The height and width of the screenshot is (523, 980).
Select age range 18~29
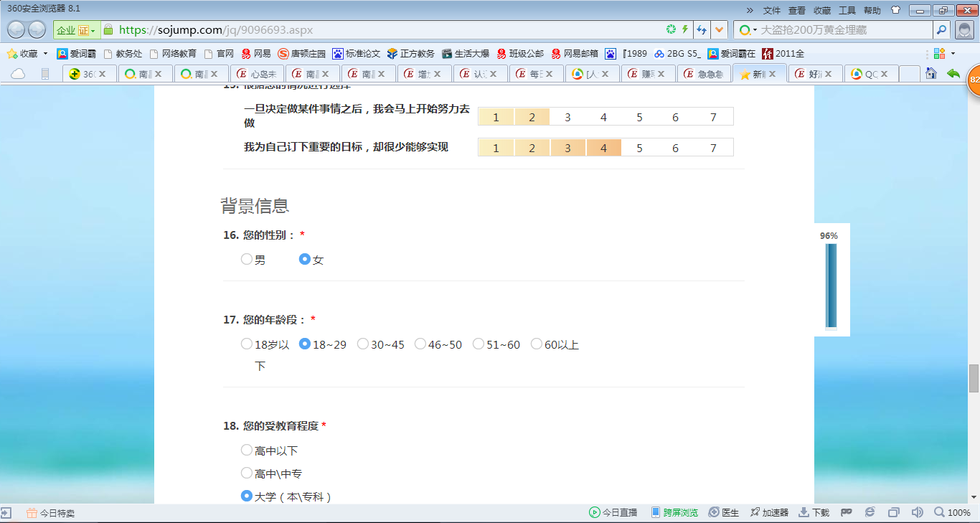(305, 344)
